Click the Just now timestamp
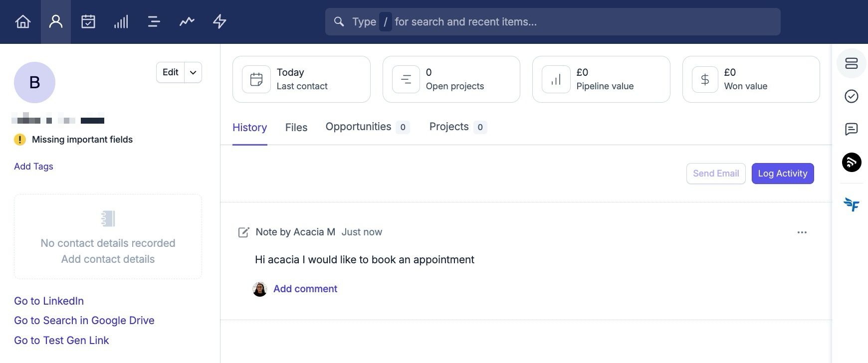 coord(362,232)
